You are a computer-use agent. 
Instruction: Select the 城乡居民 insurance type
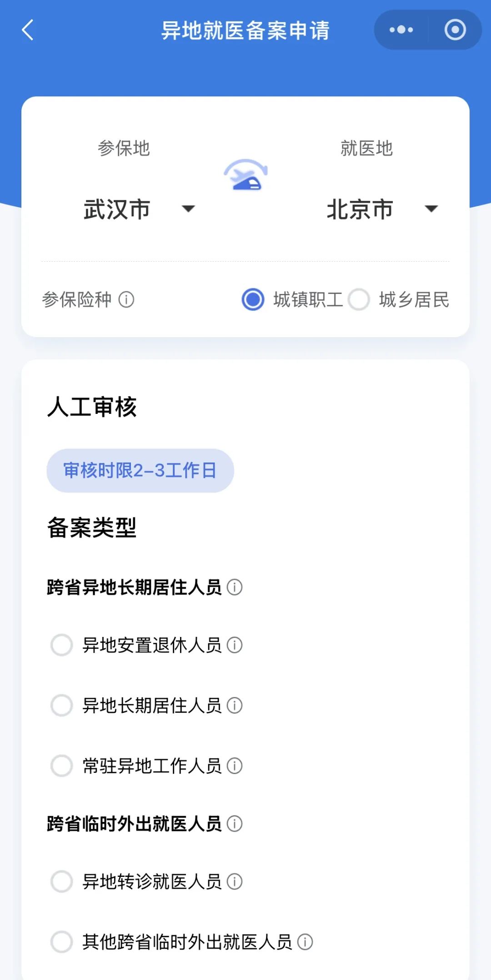click(359, 300)
